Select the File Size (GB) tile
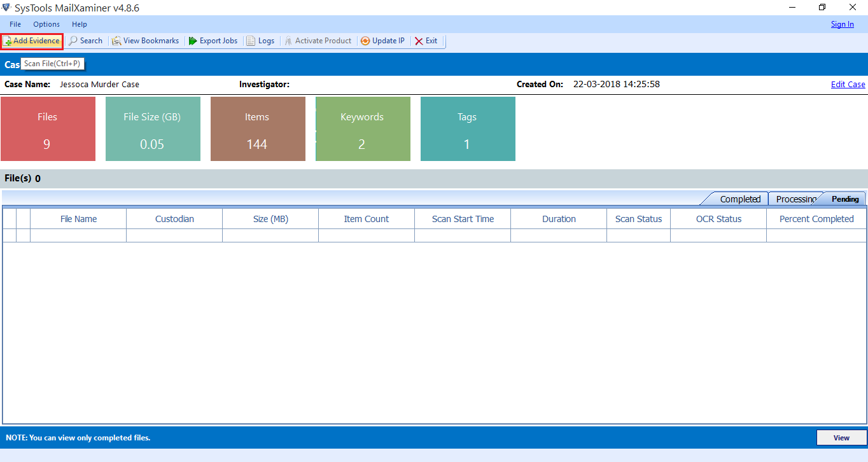The height and width of the screenshot is (462, 868). [153, 129]
